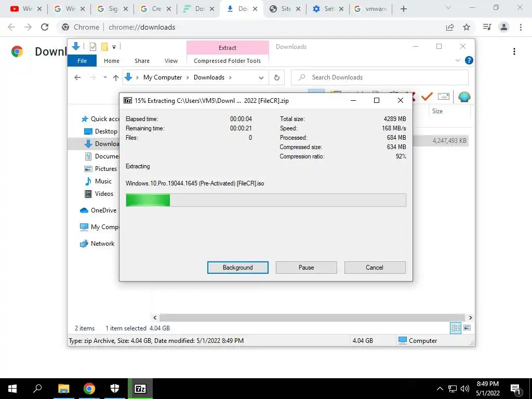Open Videos folder in navigation pane
Viewport: 532px width, 399px height.
point(99,194)
